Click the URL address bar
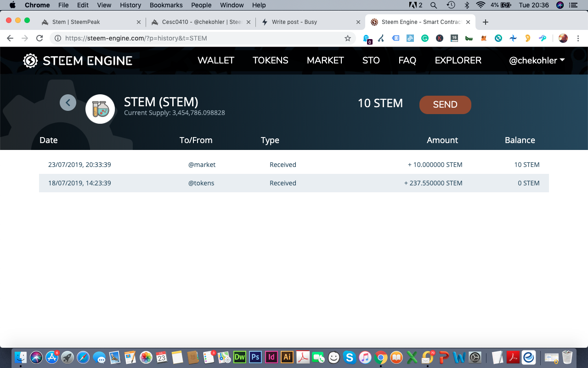The width and height of the screenshot is (588, 368). pos(202,39)
